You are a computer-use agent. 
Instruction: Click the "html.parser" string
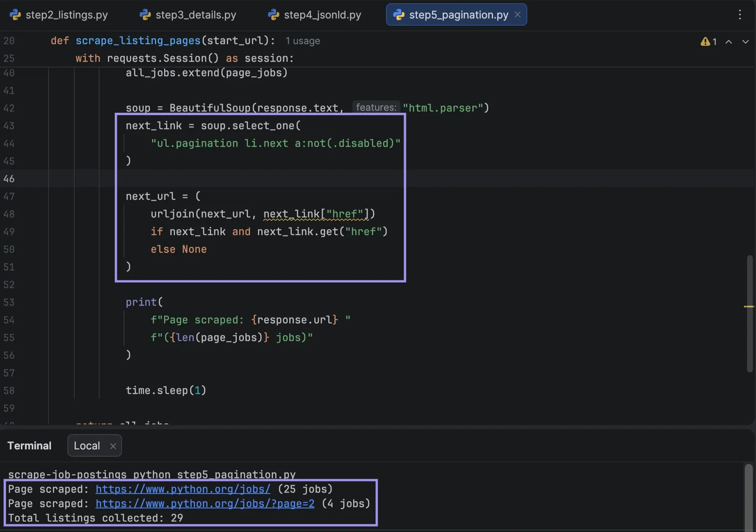pos(443,108)
